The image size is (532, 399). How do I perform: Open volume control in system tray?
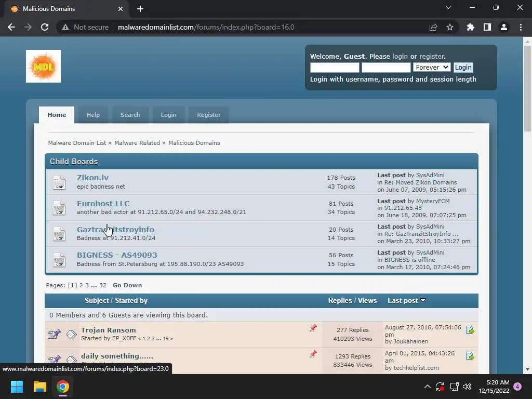coord(467,387)
